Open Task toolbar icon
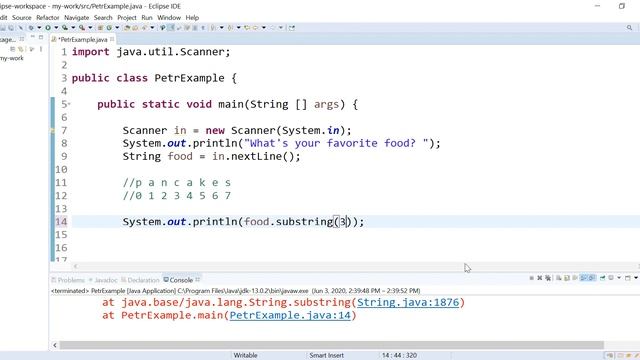Viewport: 640px width, 360px height. coord(135,28)
